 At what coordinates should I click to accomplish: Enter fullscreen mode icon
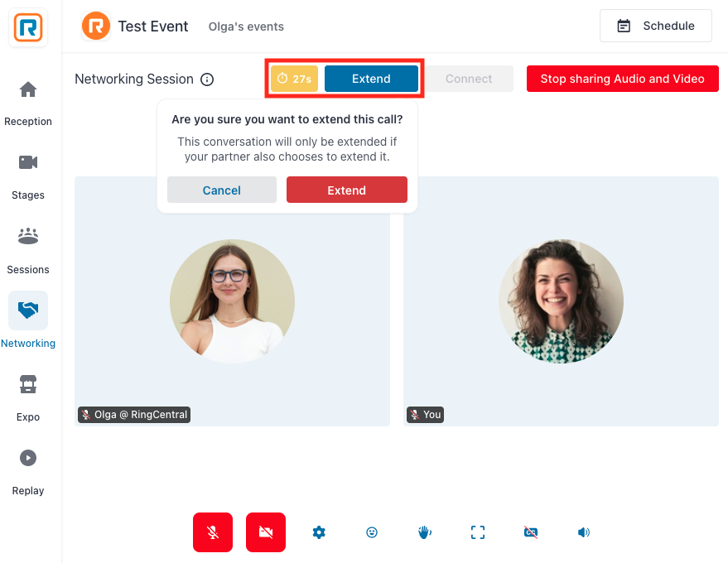(x=478, y=532)
